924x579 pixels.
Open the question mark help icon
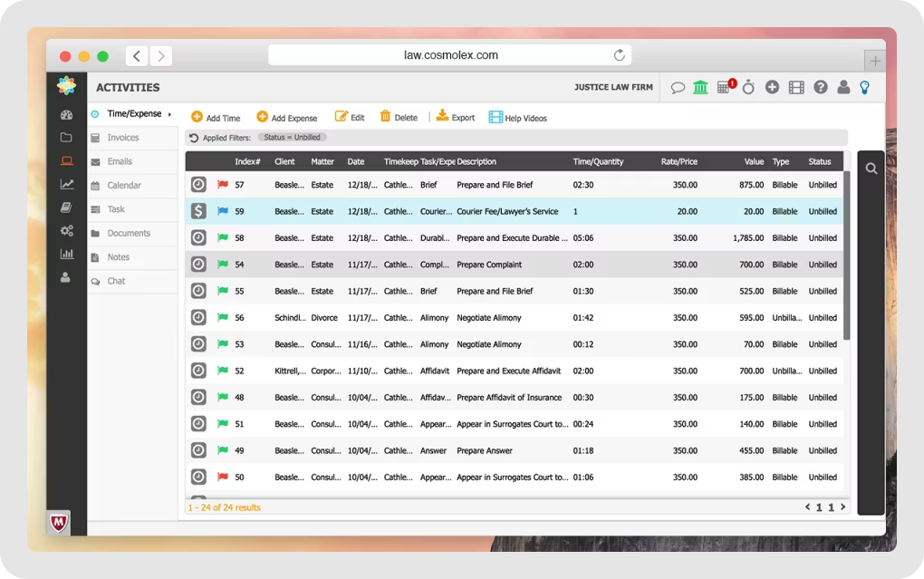coord(821,87)
